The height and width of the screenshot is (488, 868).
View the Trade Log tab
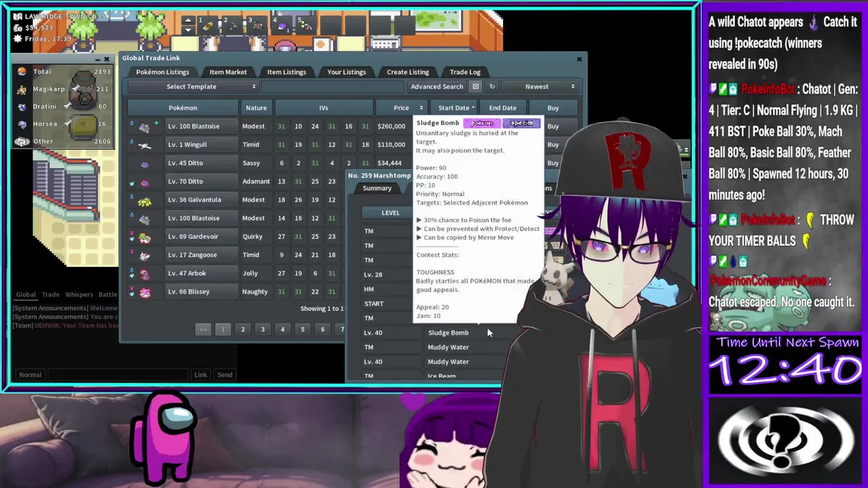(465, 72)
